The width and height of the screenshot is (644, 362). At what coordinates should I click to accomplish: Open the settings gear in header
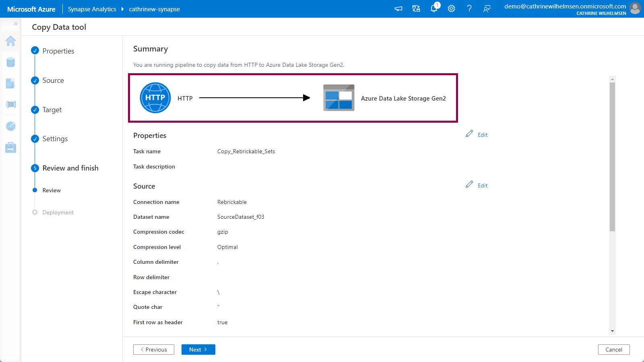point(452,8)
